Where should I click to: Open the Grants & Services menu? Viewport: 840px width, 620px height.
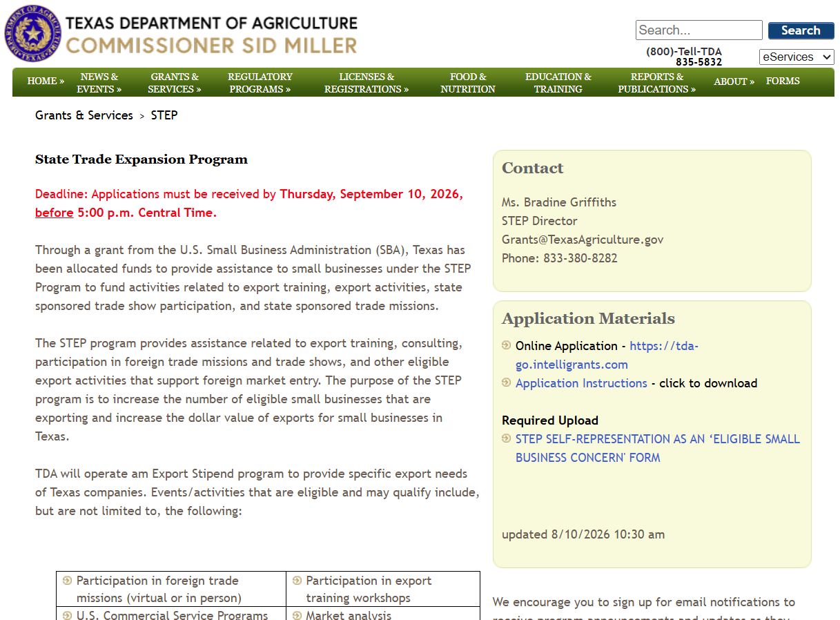(175, 83)
